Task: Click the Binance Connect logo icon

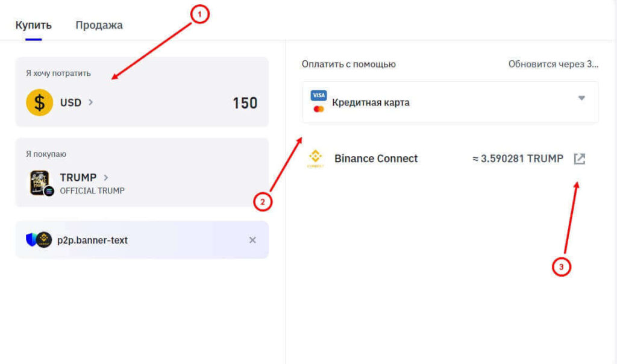Action: [315, 158]
